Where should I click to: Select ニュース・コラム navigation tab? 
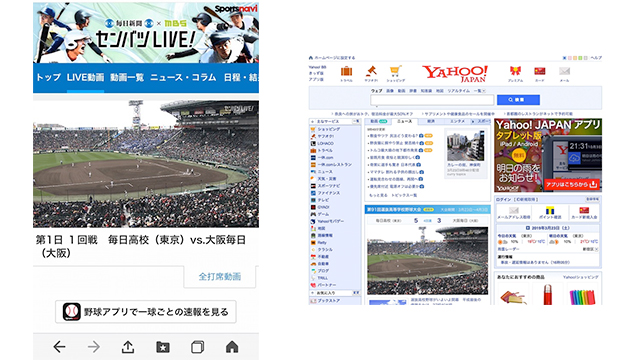coord(183,77)
